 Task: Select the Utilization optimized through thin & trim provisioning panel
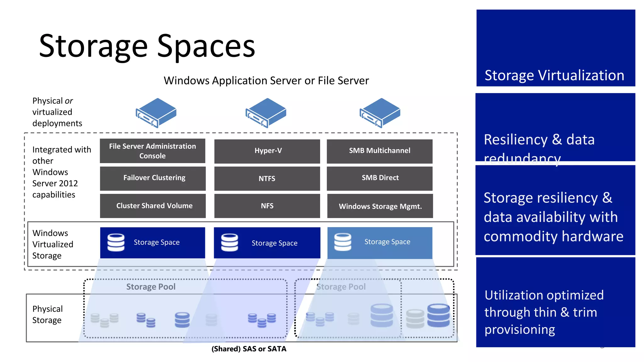[556, 302]
